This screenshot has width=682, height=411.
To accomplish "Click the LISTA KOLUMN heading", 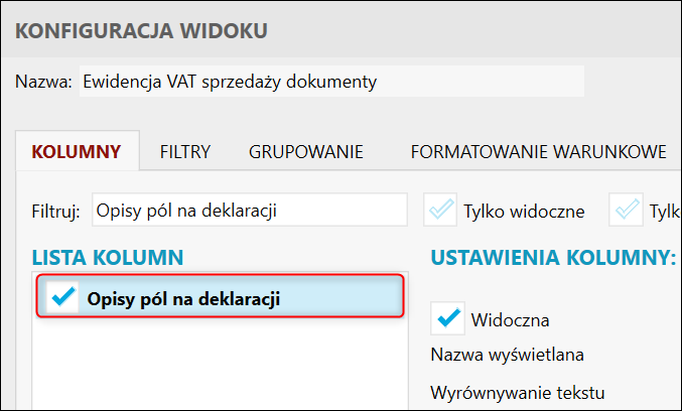I will pos(108,257).
